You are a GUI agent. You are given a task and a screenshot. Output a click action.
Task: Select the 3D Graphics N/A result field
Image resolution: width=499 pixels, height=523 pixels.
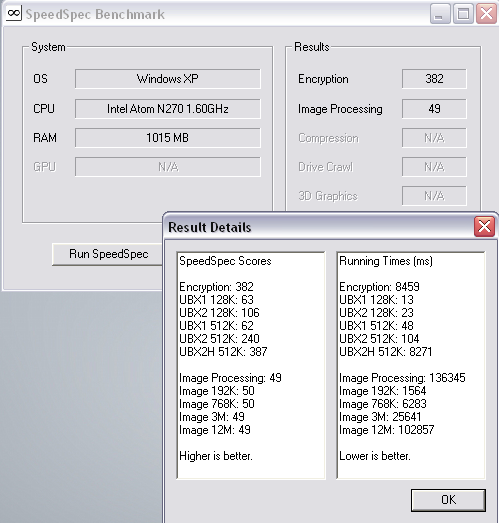coord(434,196)
